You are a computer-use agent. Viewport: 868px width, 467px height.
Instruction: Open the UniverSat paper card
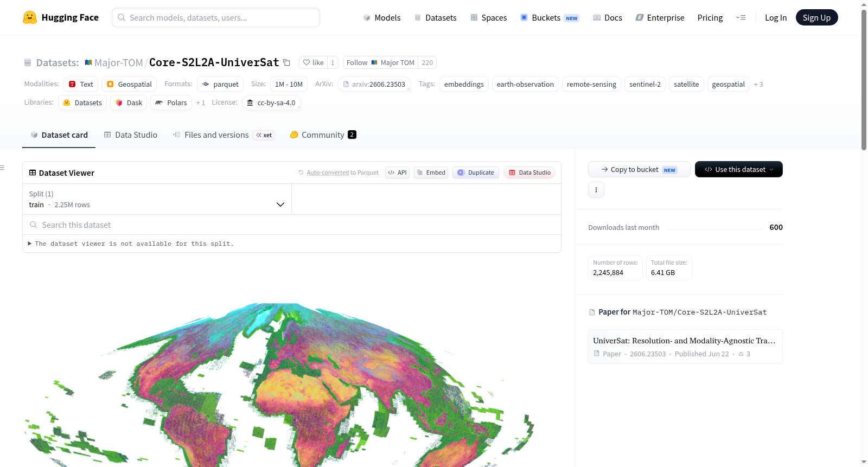(x=685, y=347)
